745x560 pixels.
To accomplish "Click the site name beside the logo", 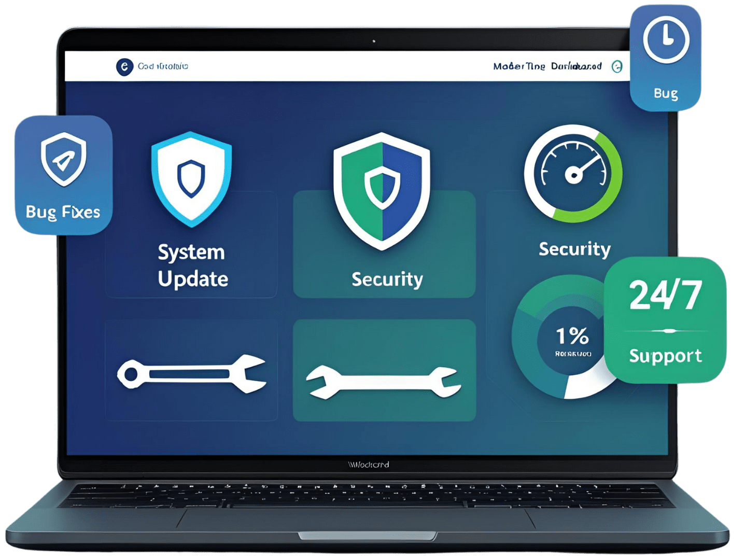I will coord(163,66).
